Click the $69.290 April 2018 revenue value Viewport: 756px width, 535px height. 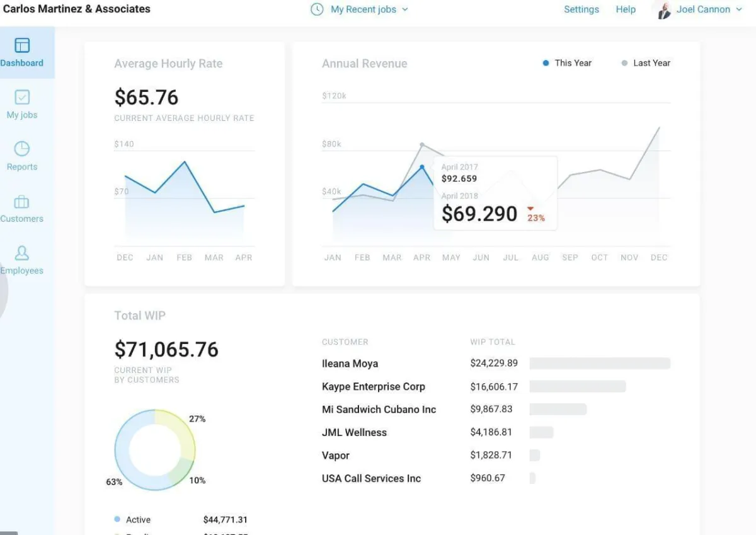(x=479, y=214)
